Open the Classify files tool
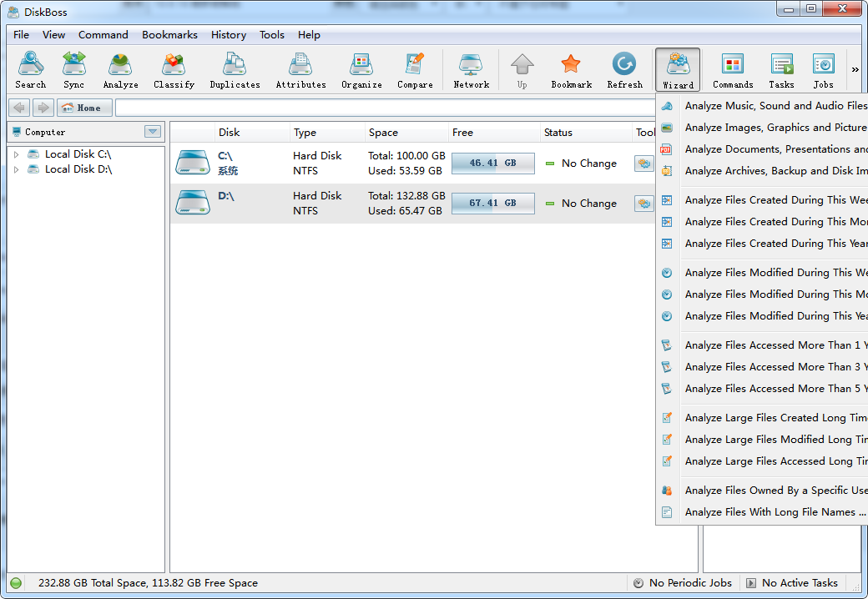868x599 pixels. click(x=174, y=70)
